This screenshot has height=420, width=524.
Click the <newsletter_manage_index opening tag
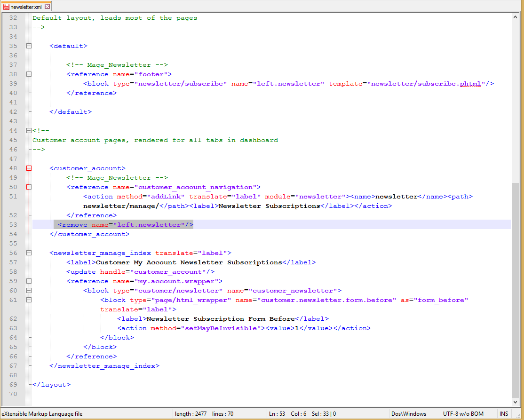point(100,253)
